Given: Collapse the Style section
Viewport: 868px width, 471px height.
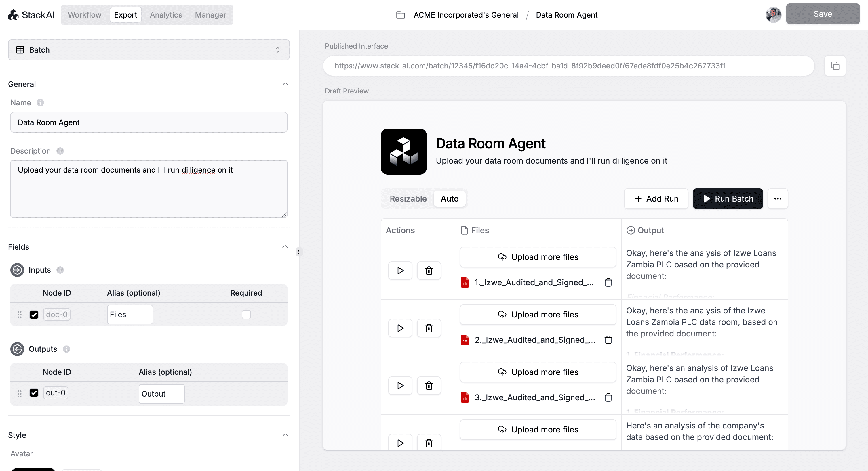Looking at the screenshot, I should click(x=285, y=435).
